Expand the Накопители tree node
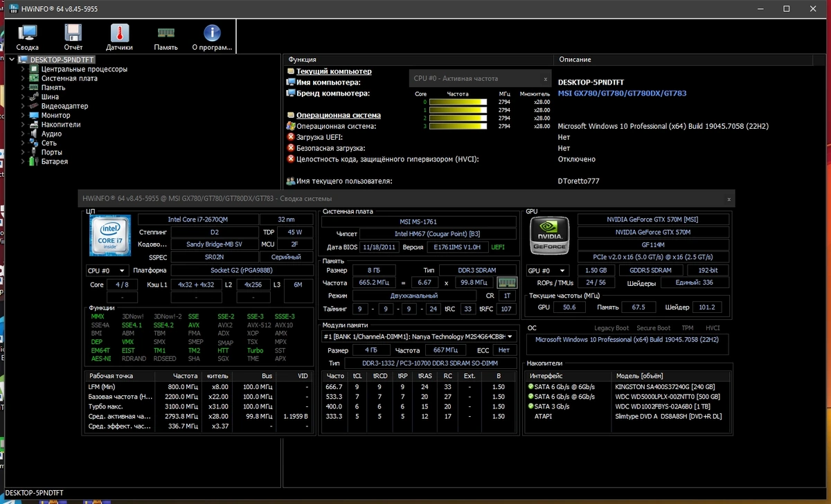The height and width of the screenshot is (504, 831). [x=24, y=125]
